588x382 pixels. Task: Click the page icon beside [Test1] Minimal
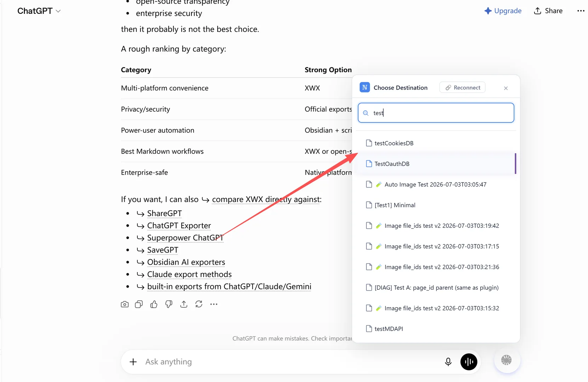click(x=369, y=205)
